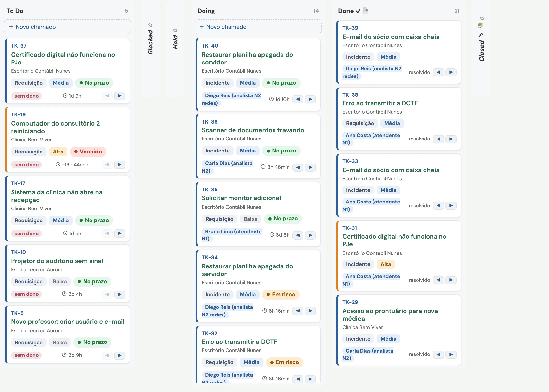549x392 pixels.
Task: Advance TK-35 with its right arrow
Action: (310, 235)
